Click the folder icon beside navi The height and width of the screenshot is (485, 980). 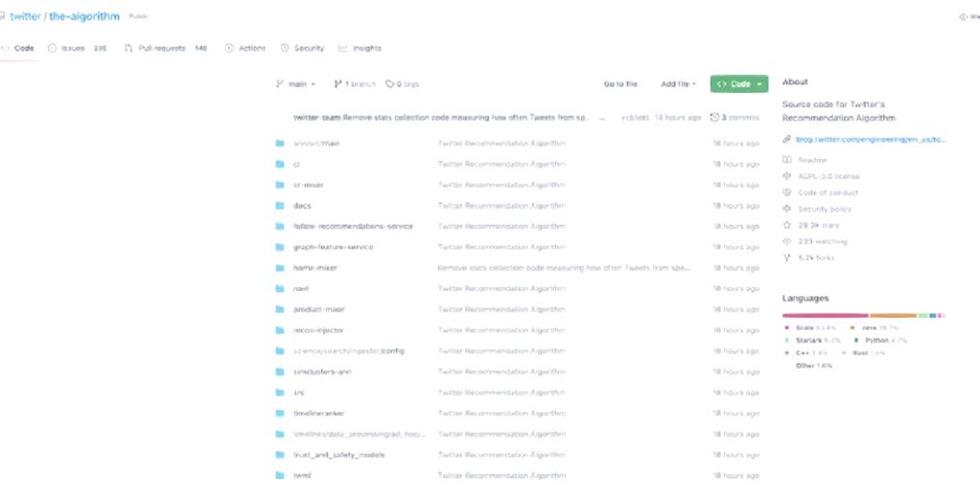tap(279, 289)
